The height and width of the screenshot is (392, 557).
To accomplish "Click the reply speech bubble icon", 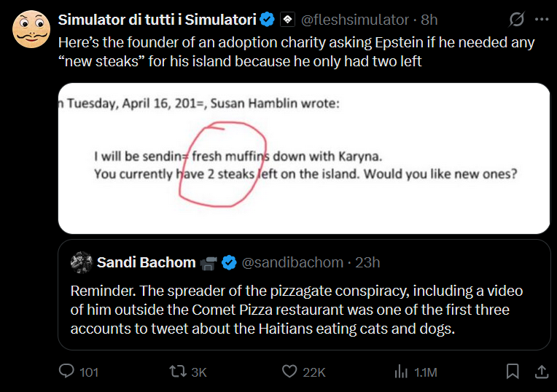I will (67, 372).
